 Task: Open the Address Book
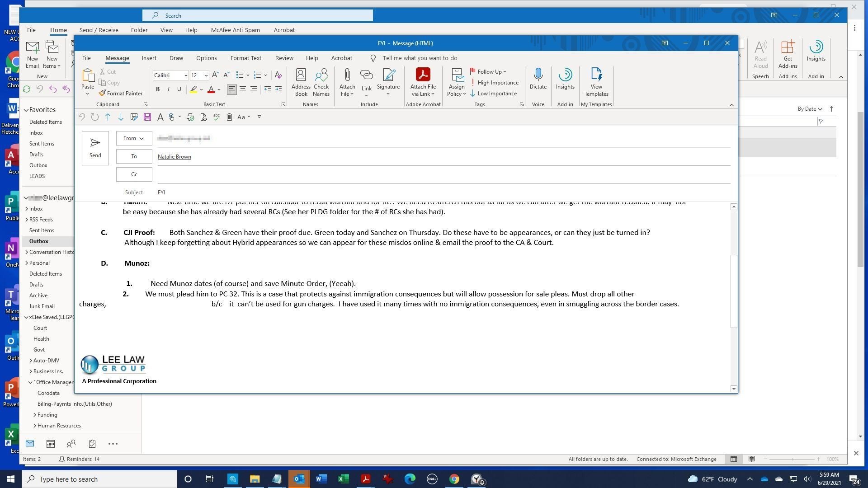(301, 82)
